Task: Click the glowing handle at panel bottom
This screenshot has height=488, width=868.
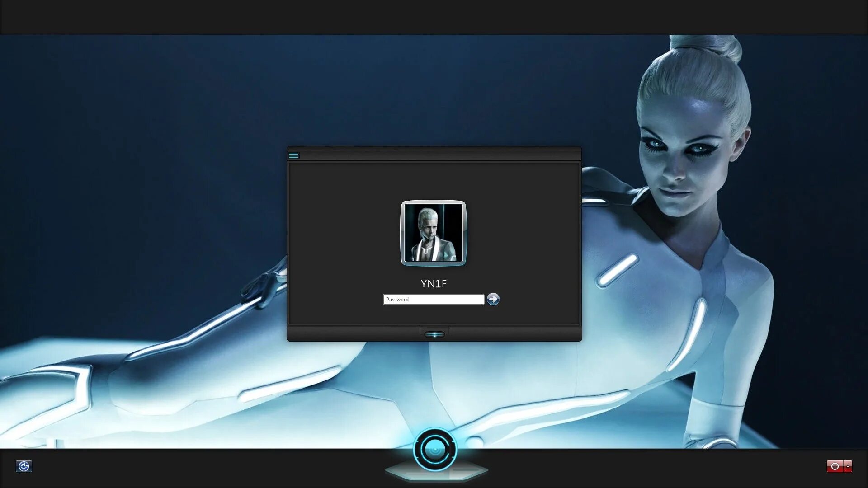Action: click(434, 334)
